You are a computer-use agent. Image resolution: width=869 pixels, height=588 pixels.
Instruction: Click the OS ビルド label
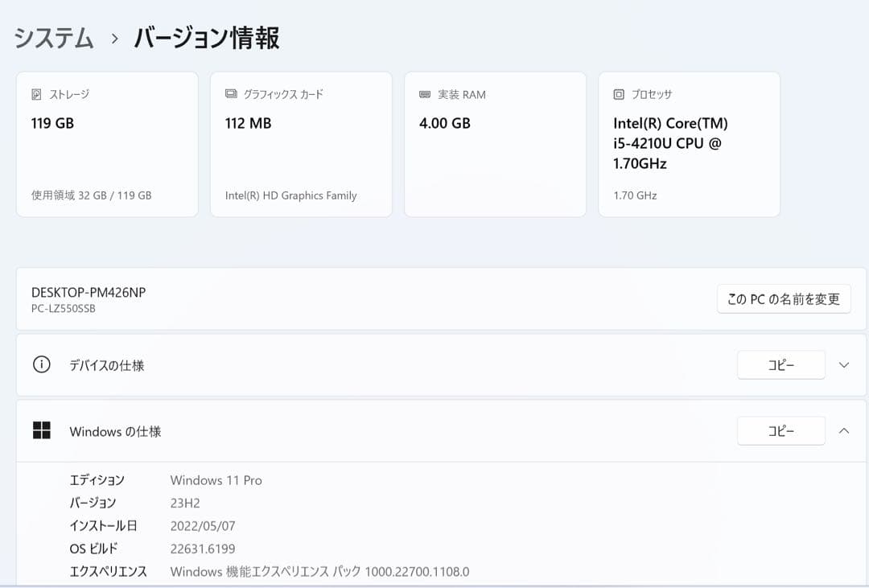(x=93, y=549)
